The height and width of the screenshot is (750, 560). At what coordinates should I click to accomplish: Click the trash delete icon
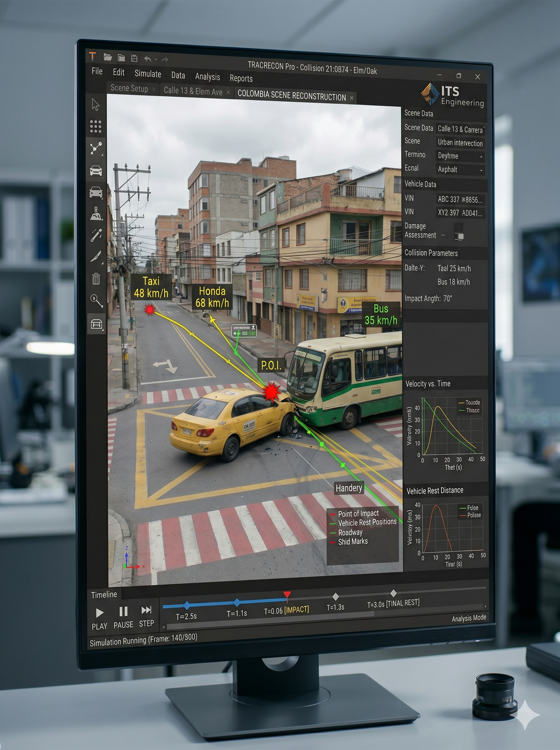click(x=96, y=278)
